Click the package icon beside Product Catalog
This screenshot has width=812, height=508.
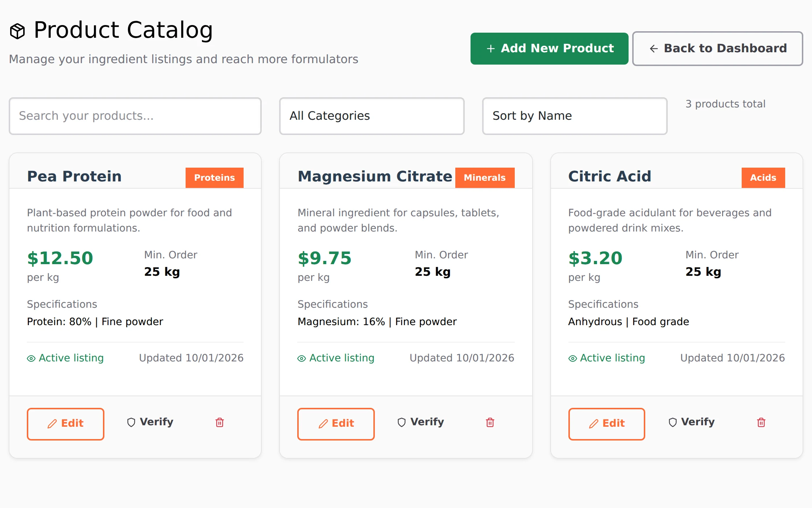pos(17,31)
